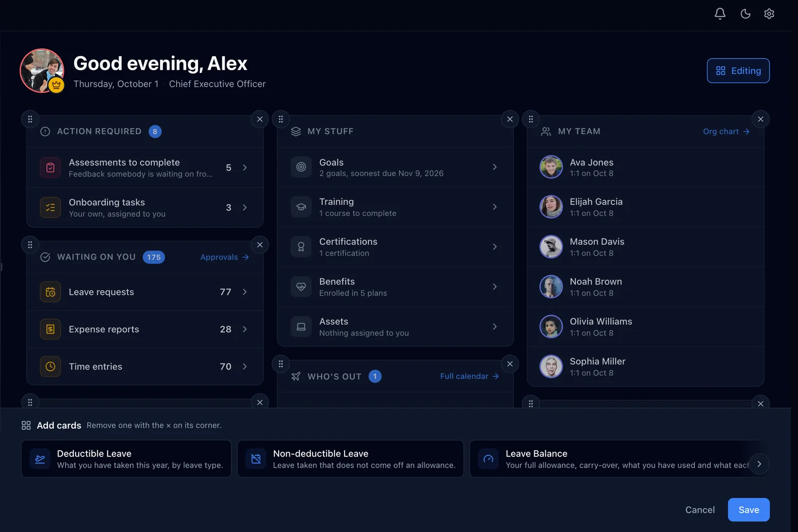Open the settings gear

pyautogui.click(x=769, y=14)
